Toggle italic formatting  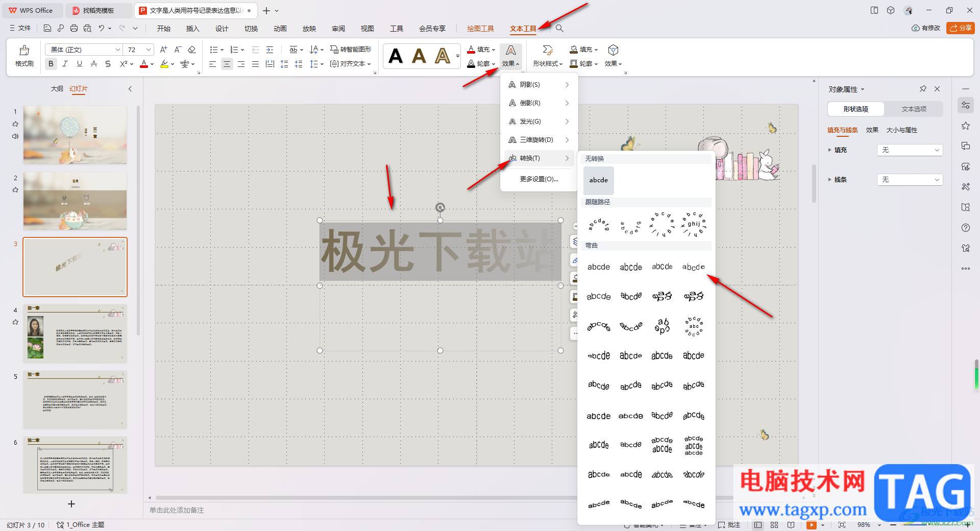point(65,64)
